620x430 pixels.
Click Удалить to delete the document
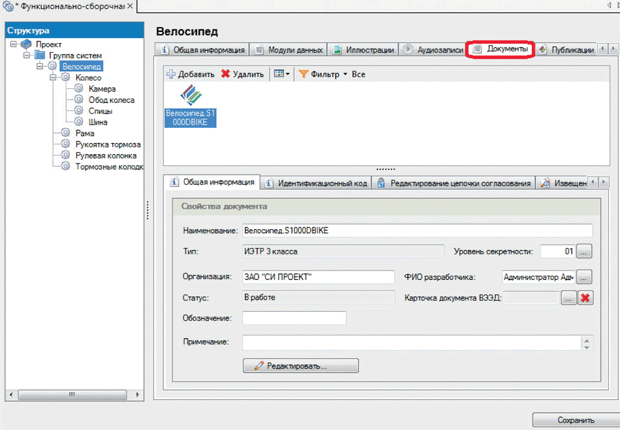point(242,74)
